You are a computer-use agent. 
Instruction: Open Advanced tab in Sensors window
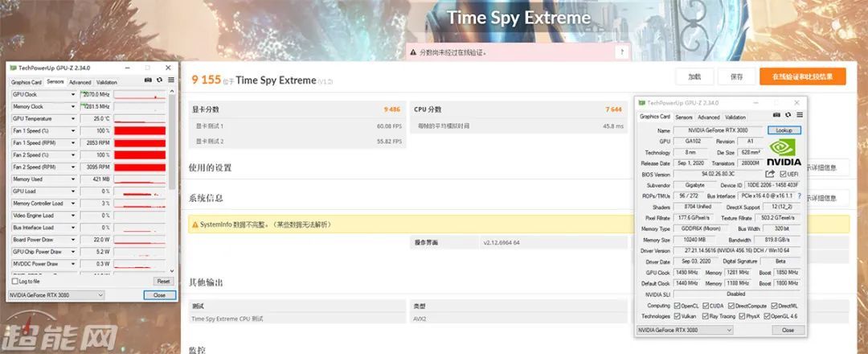coord(80,83)
